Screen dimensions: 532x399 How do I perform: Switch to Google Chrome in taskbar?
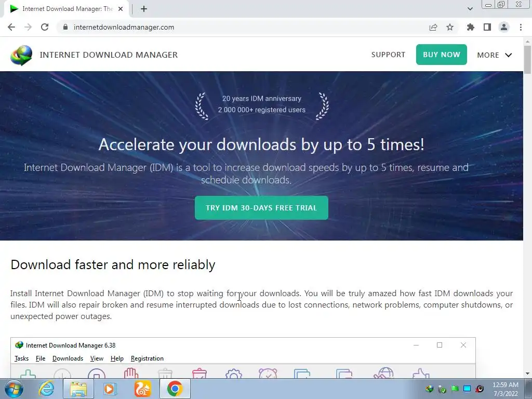point(175,389)
